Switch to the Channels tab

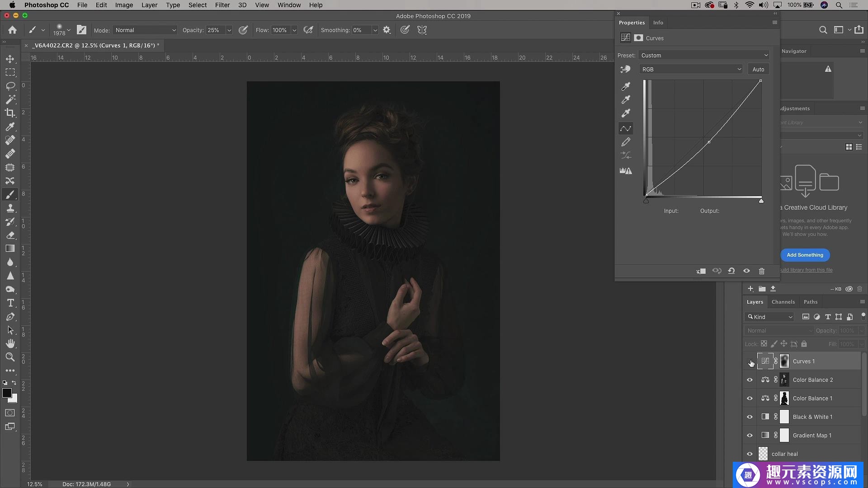(x=783, y=302)
